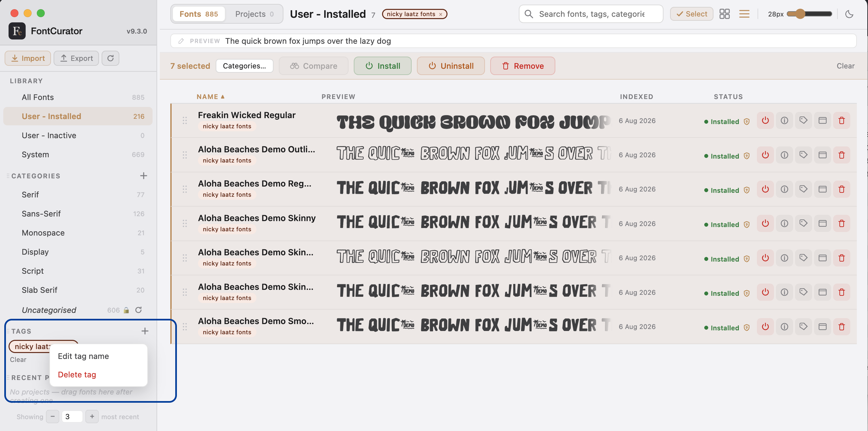Decrease recent projects count with minus
Image resolution: width=868 pixels, height=431 pixels.
(x=53, y=417)
